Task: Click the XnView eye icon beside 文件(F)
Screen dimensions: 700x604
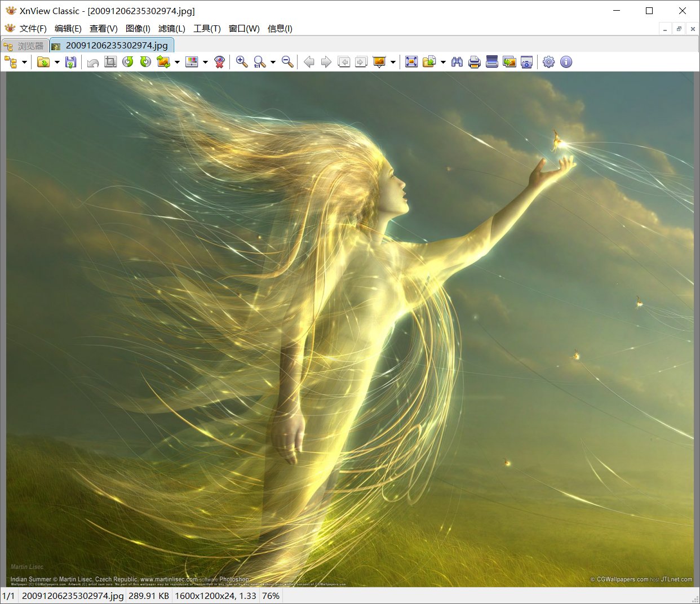Action: click(10, 28)
